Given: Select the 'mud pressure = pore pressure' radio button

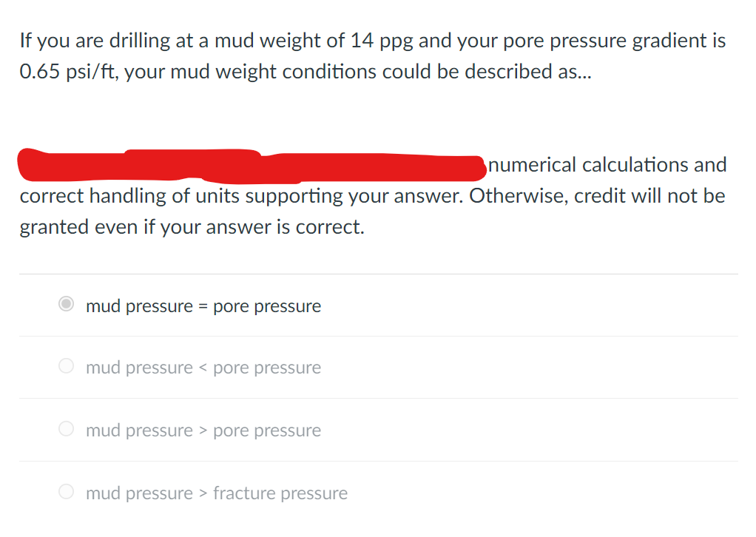Looking at the screenshot, I should (x=65, y=304).
